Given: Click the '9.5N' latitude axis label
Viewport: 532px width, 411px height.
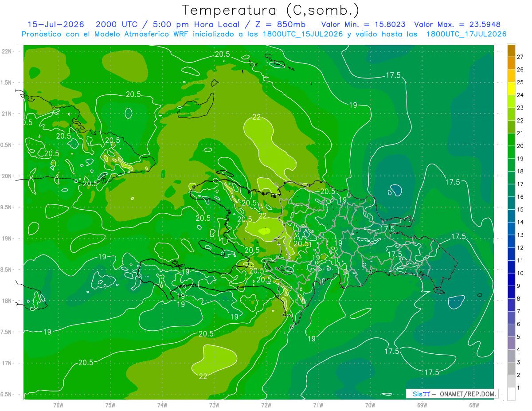Looking at the screenshot, I should tap(7, 207).
